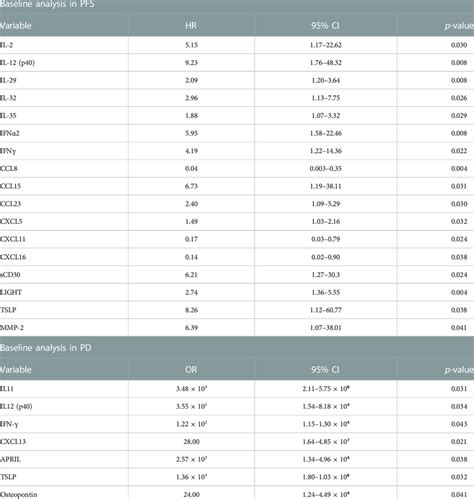
Task: Click the TSLP hazard ratio 8.26
Action: 191,310
